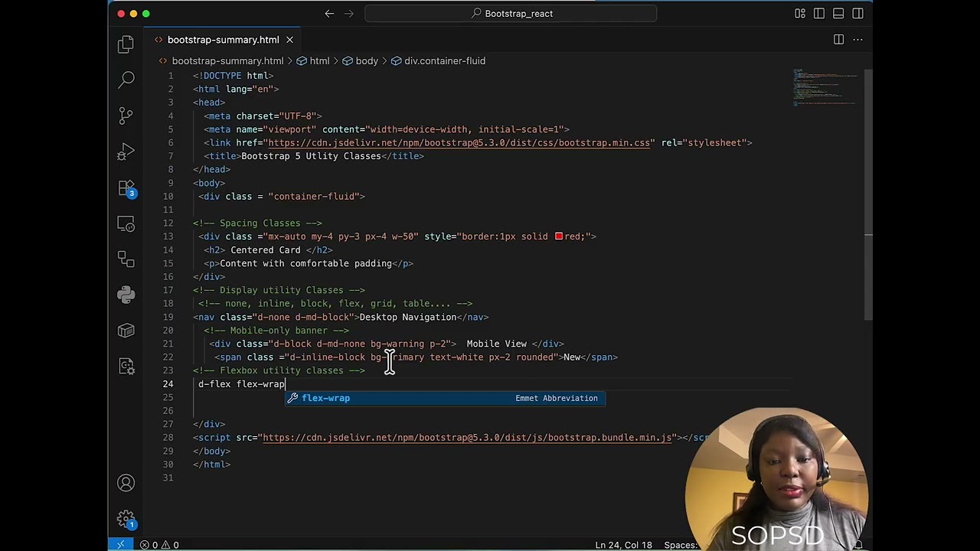Open the Search view in activity bar

coord(126,79)
